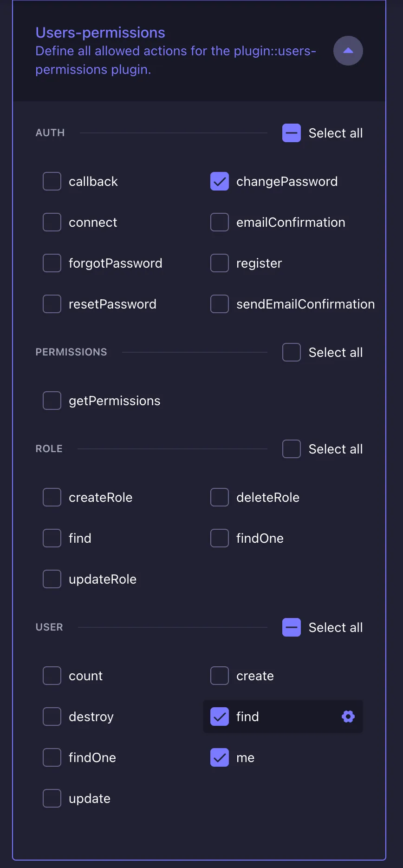Open advanced settings for the find action
Screen dimensions: 403x868
tap(348, 717)
